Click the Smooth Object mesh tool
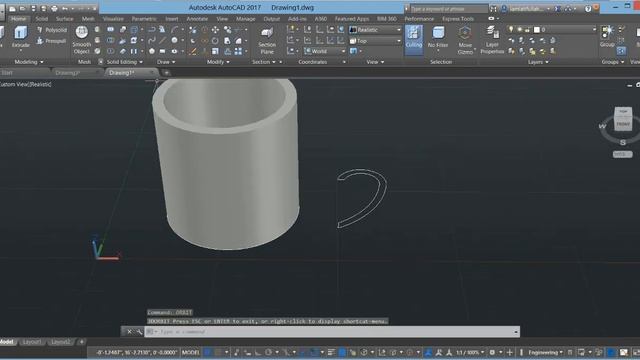 pyautogui.click(x=82, y=40)
